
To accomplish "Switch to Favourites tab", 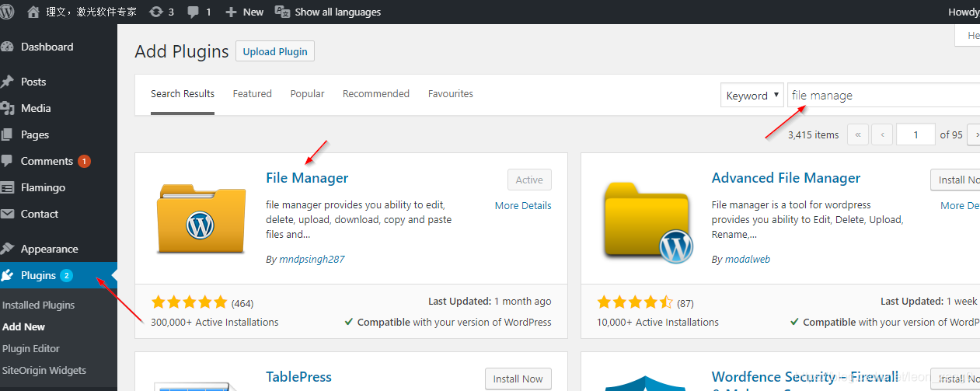I will (x=451, y=93).
